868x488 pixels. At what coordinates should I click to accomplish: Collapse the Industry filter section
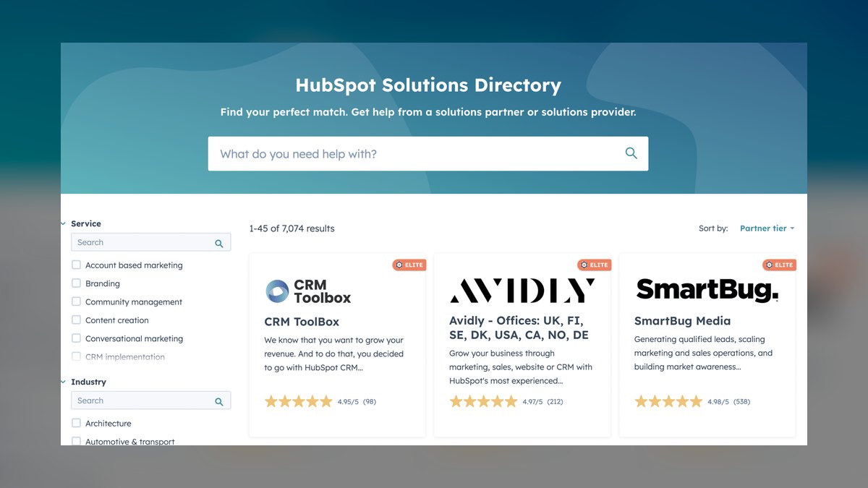pos(64,382)
